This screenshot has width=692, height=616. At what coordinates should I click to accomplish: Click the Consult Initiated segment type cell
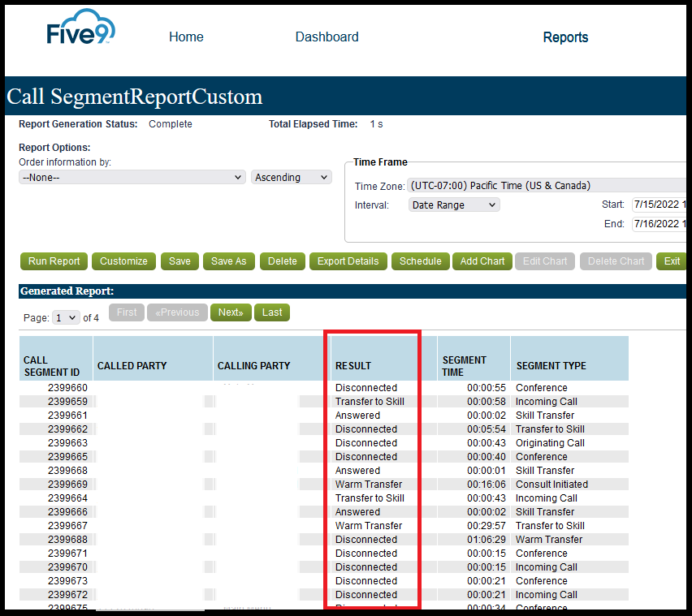click(551, 485)
